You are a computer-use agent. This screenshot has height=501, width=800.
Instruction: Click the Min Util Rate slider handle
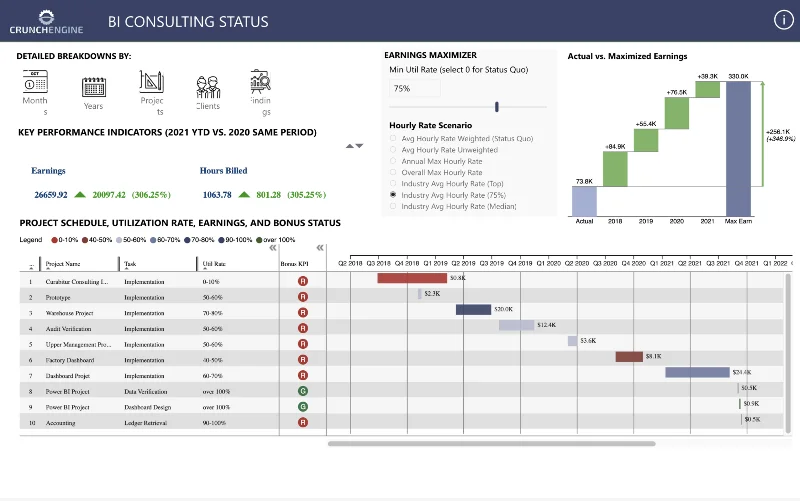(496, 107)
